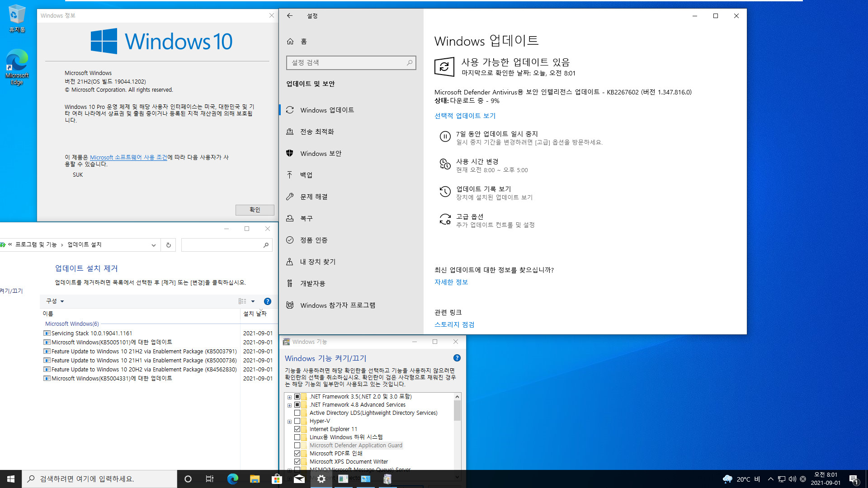Expand the .NET Framework 4.8 Advanced Services node
868x488 pixels.
289,405
